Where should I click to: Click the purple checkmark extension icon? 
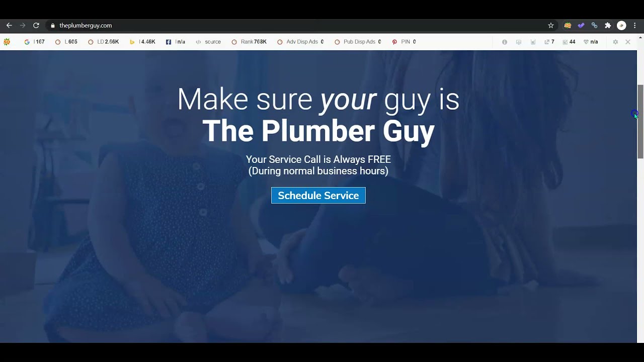click(x=581, y=25)
